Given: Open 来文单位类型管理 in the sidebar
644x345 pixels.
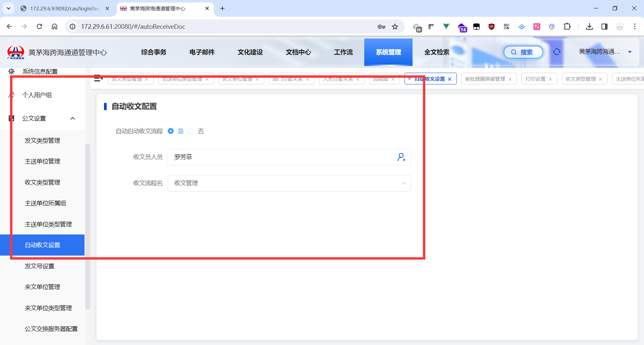Looking at the screenshot, I should [x=43, y=308].
